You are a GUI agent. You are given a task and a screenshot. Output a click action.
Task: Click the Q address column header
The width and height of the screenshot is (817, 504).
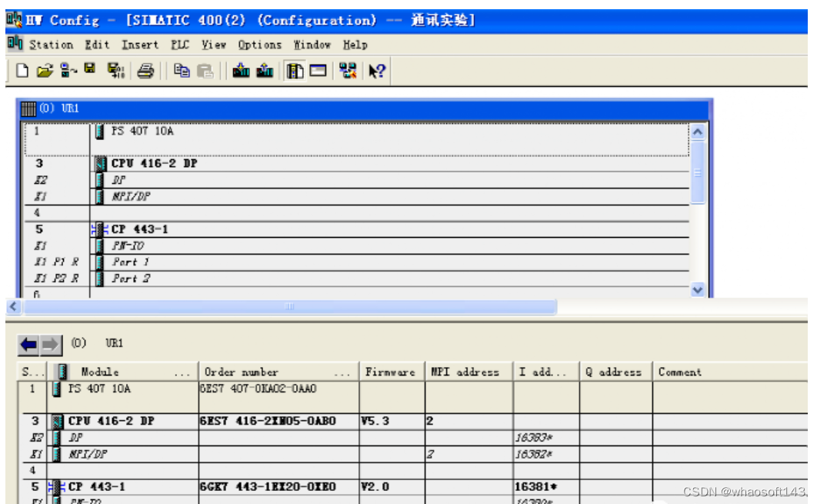pyautogui.click(x=616, y=372)
